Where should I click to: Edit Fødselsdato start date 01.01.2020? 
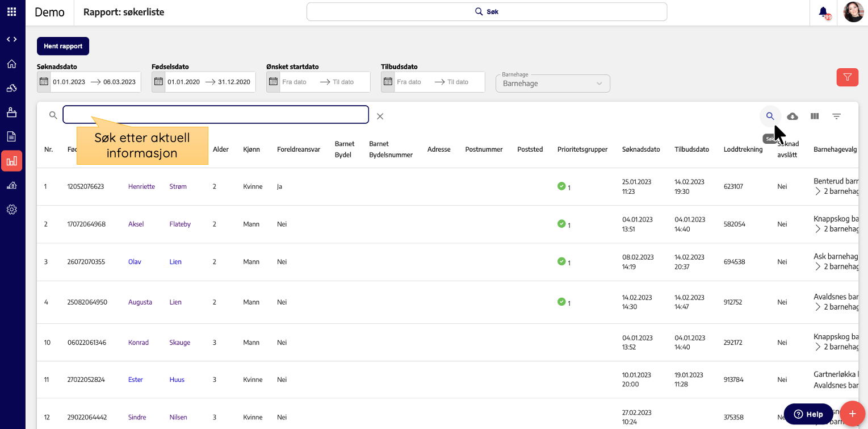[183, 82]
